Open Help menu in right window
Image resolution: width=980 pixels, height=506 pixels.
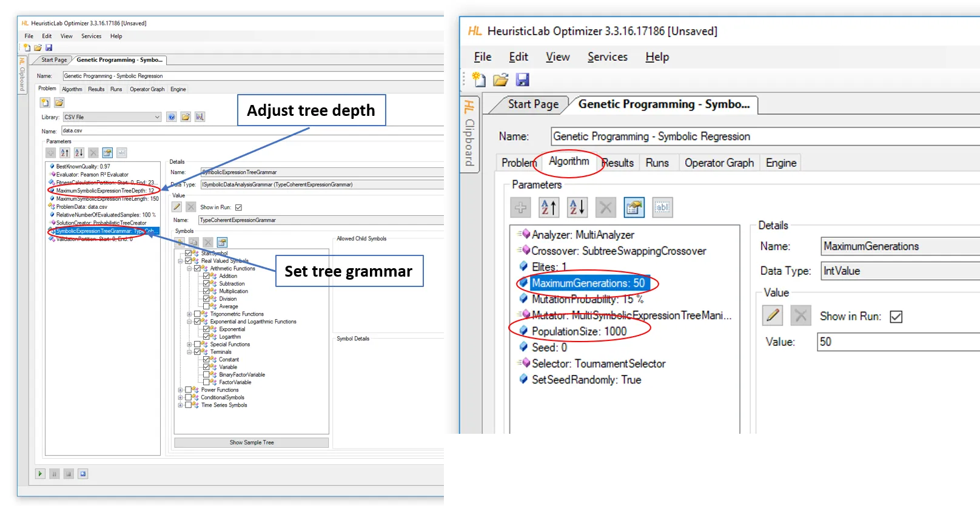pos(657,57)
